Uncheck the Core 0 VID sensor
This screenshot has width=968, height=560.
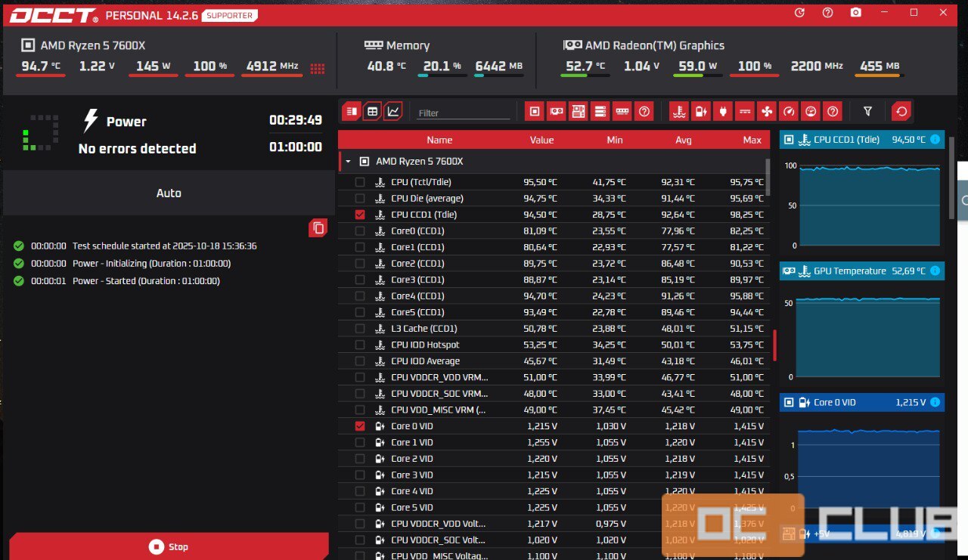359,425
